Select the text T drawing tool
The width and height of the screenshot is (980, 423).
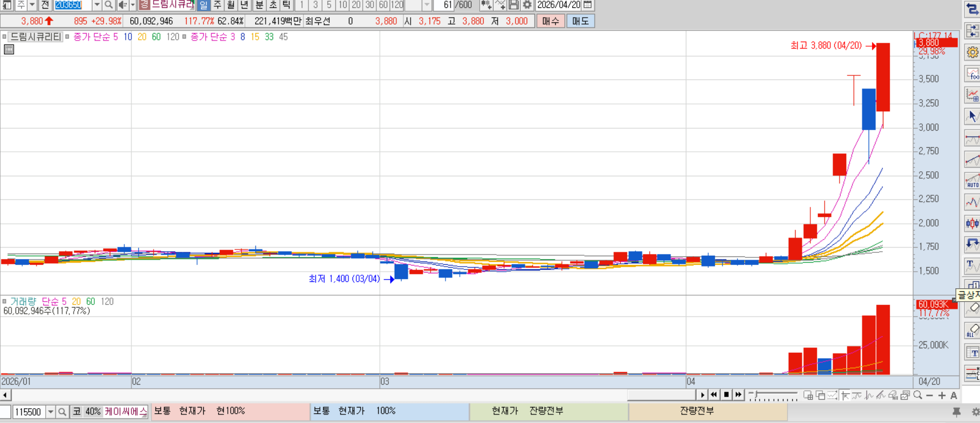tap(972, 266)
